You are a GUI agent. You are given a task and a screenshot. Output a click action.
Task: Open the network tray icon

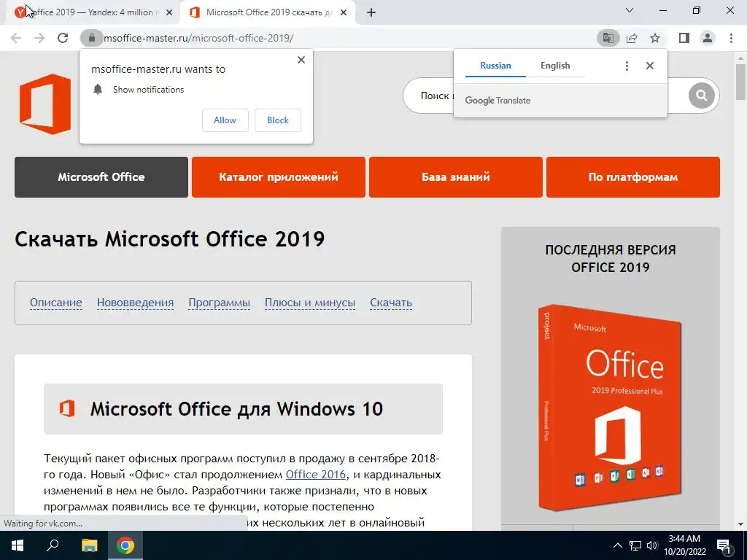tap(635, 545)
